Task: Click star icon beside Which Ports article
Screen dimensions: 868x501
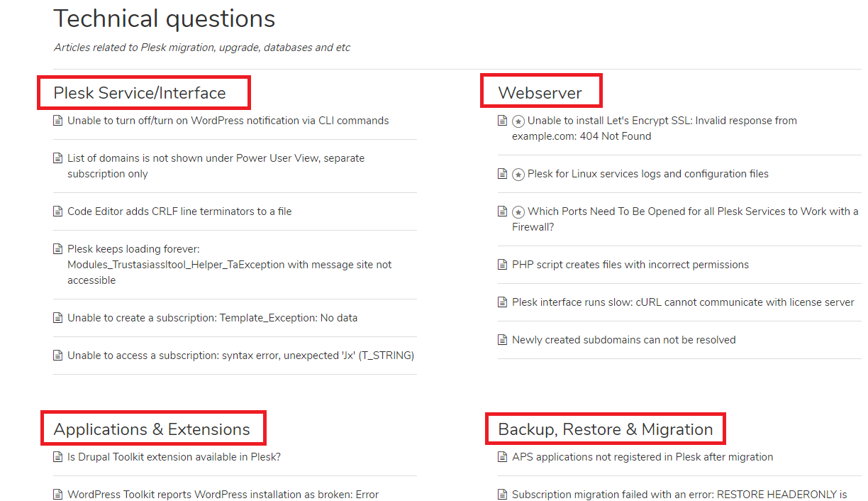Action: (518, 212)
